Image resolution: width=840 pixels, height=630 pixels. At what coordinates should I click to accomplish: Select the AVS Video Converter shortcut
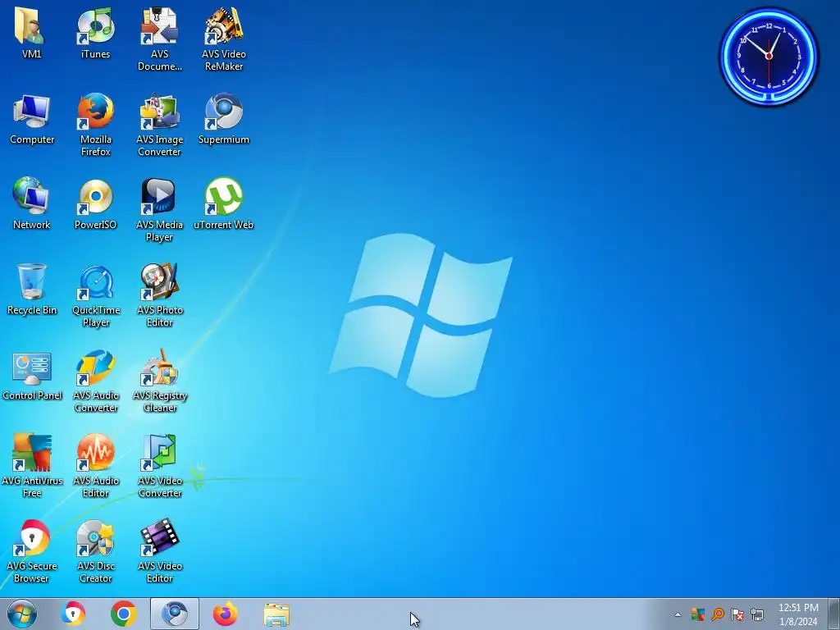pos(160,466)
